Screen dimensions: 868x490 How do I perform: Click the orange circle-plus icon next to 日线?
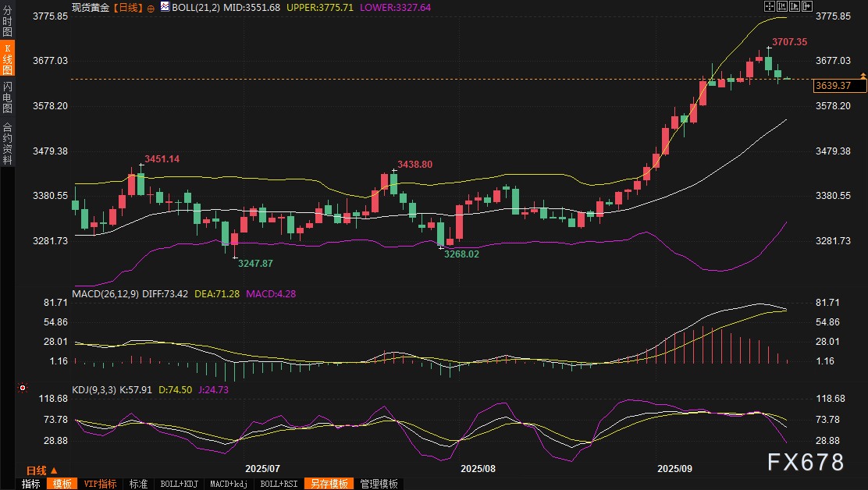click(151, 9)
